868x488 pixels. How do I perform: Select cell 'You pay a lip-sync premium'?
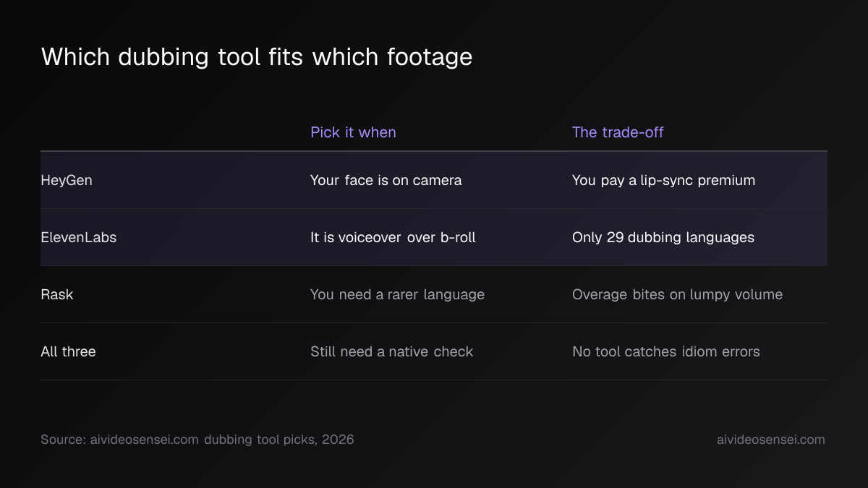pos(663,181)
